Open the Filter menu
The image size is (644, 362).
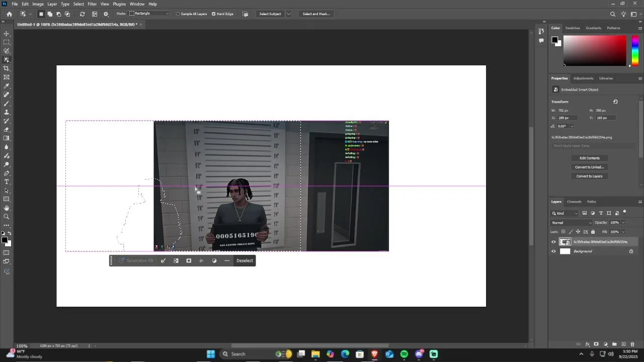pos(92,4)
